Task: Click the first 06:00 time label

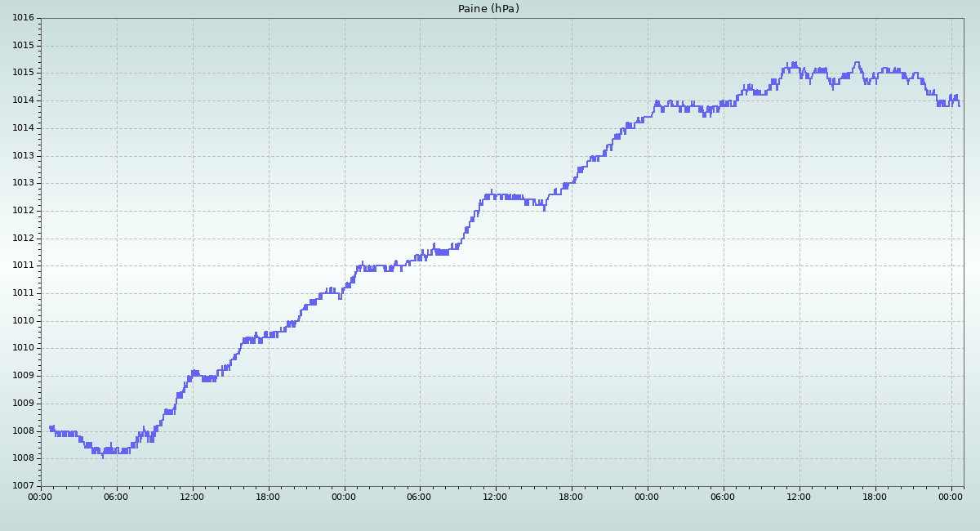Action: coord(117,496)
